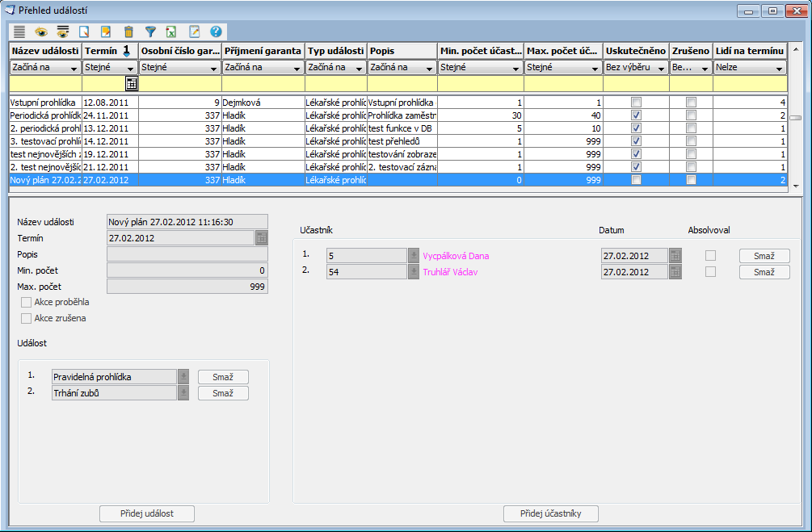Click the Typ události column header

pyautogui.click(x=335, y=51)
